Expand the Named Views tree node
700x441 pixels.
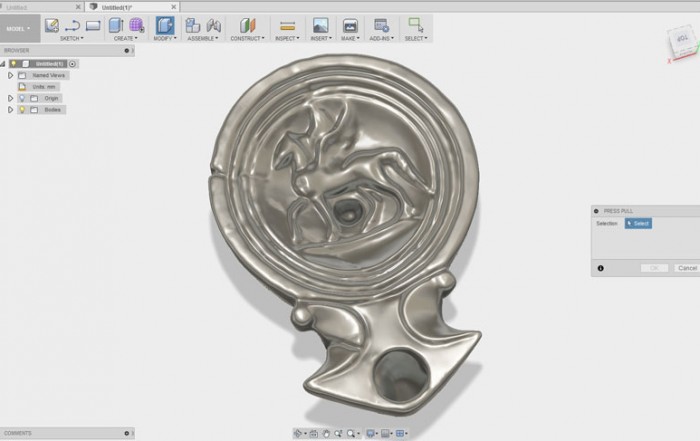point(10,75)
